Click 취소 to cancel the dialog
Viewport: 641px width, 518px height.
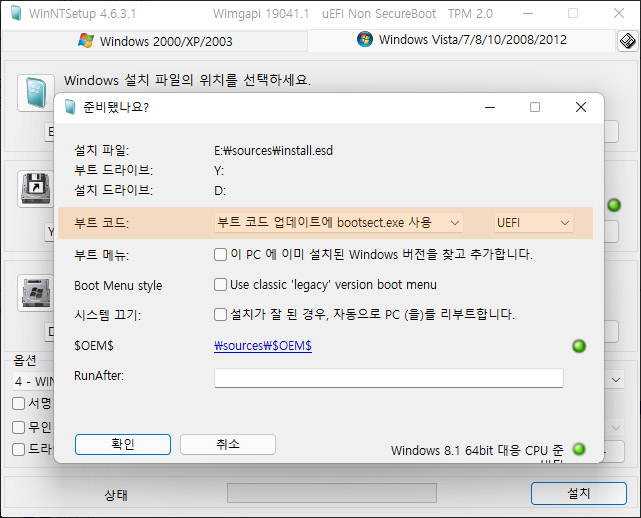[x=228, y=444]
